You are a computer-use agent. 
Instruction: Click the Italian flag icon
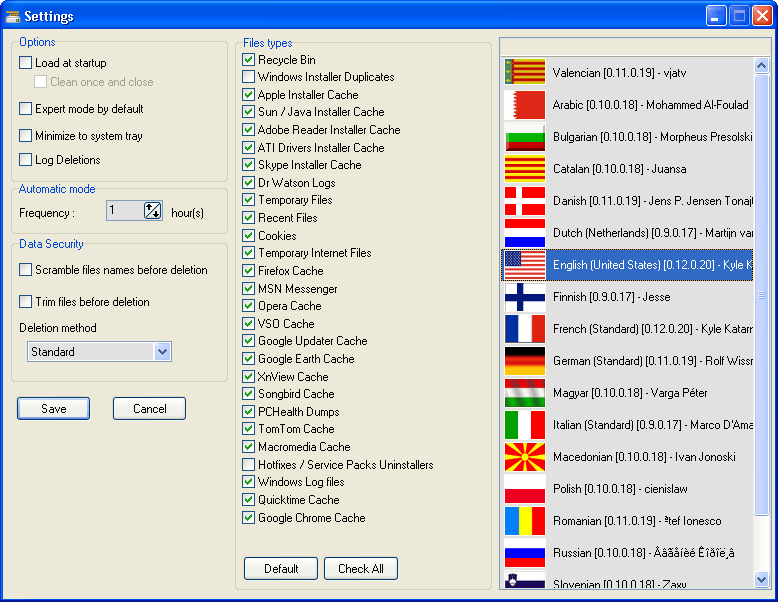pos(524,425)
